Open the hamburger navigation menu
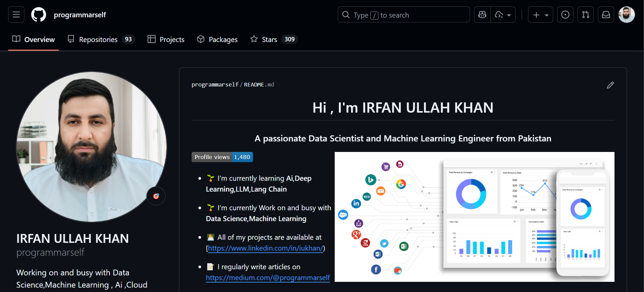644x292 pixels. pos(16,15)
